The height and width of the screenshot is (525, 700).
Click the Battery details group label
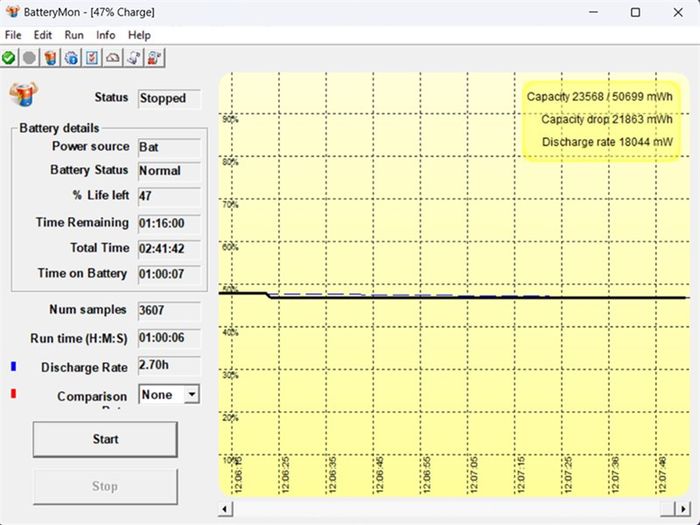(x=59, y=129)
